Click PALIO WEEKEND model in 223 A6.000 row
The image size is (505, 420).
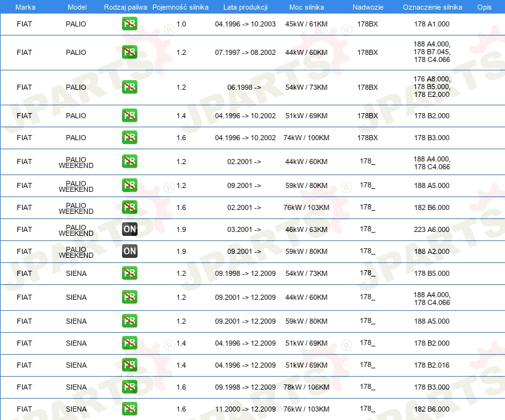(76, 230)
